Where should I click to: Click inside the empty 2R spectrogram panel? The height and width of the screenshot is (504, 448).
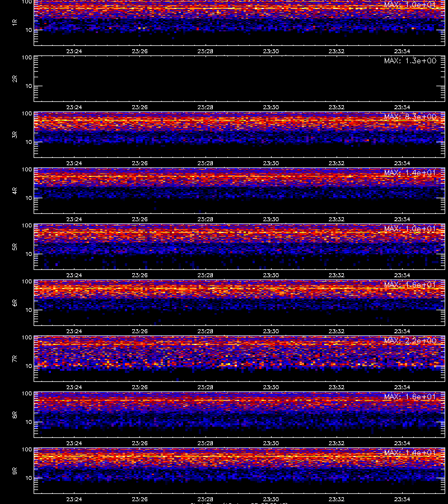pos(240,79)
